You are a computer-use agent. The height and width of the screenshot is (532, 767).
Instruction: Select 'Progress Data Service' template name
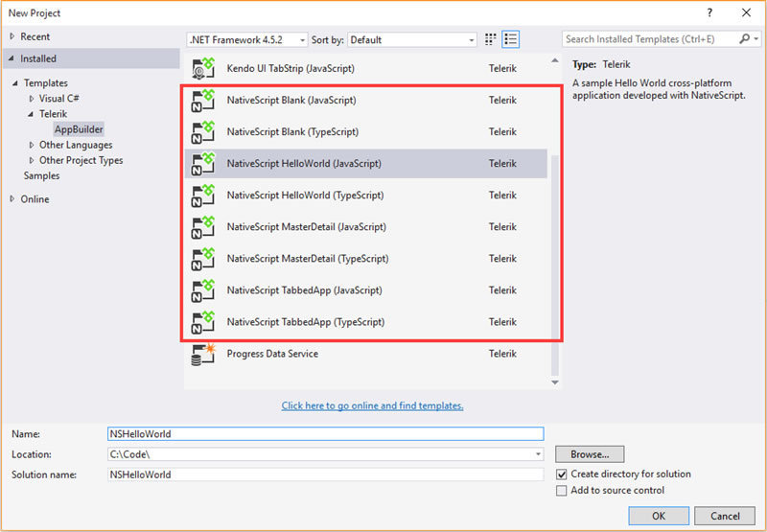click(272, 354)
